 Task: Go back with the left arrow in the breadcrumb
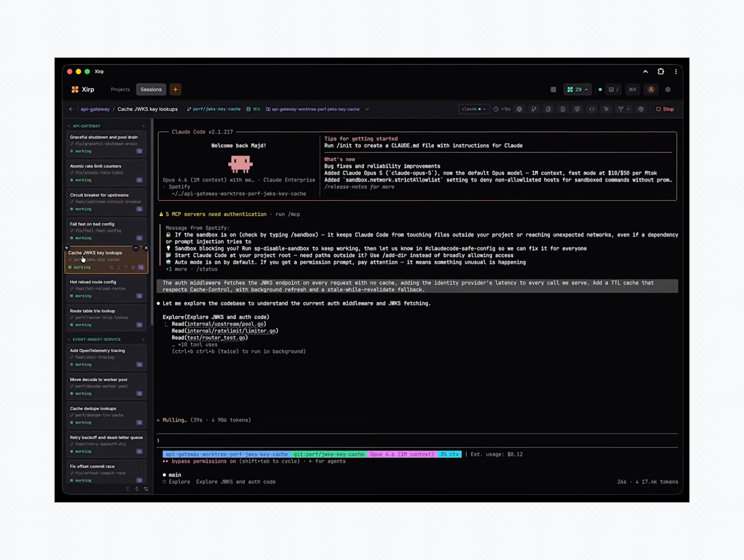[71, 109]
